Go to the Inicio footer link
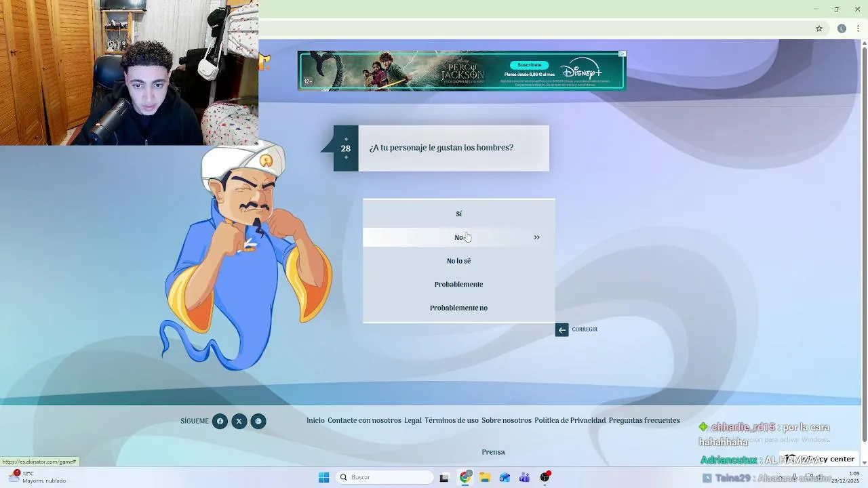Viewport: 868px width, 488px height. pyautogui.click(x=315, y=420)
